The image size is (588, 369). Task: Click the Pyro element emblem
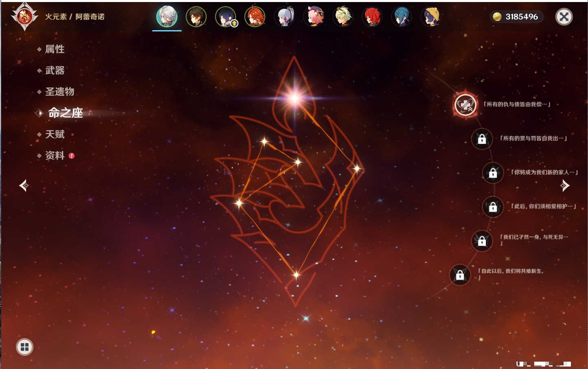[24, 17]
